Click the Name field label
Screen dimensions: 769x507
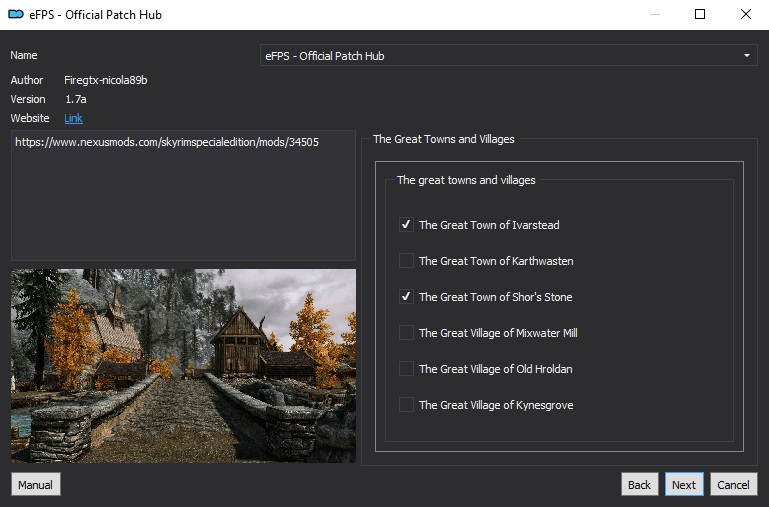(24, 55)
